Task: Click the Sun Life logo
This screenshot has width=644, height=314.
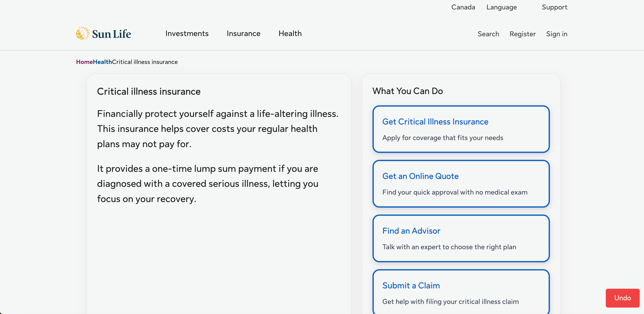Action: (103, 33)
